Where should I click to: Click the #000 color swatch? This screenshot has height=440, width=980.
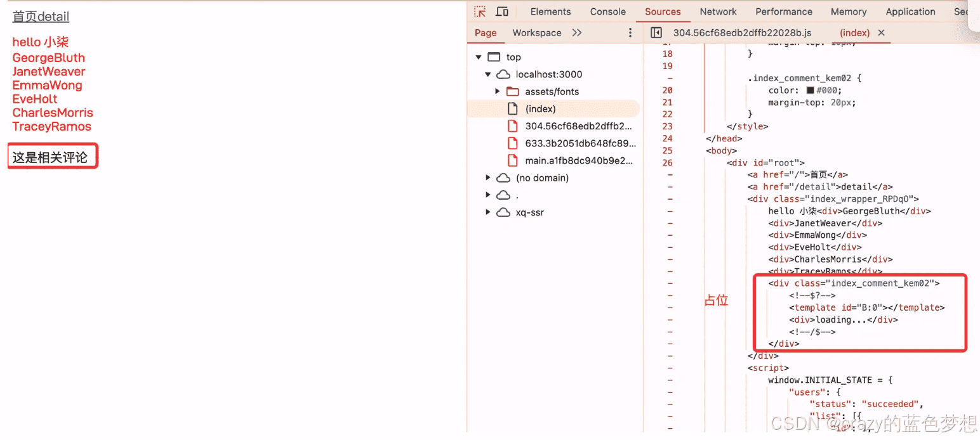[810, 90]
